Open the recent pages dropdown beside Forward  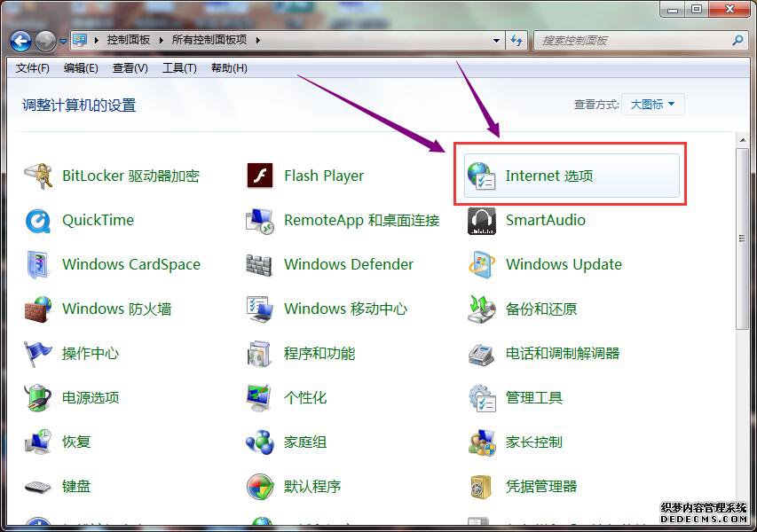[63, 42]
